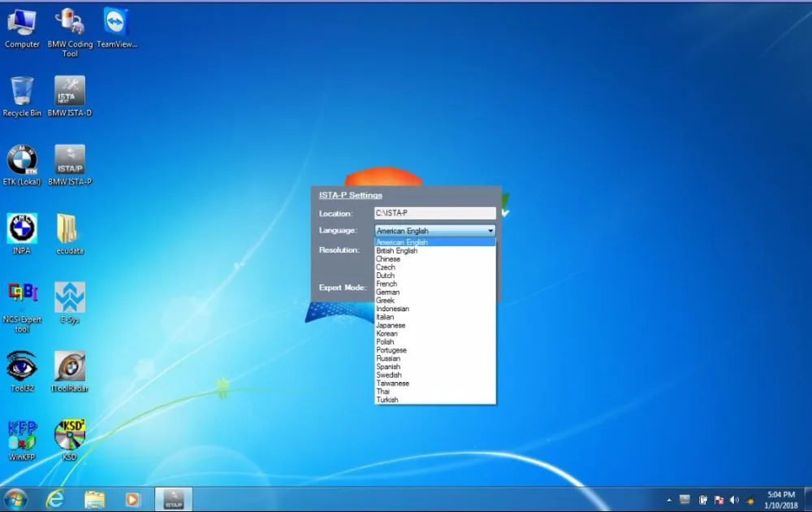Select ETK (Lokal) desktop icon
Viewport: 812px width, 512px height.
point(22,165)
